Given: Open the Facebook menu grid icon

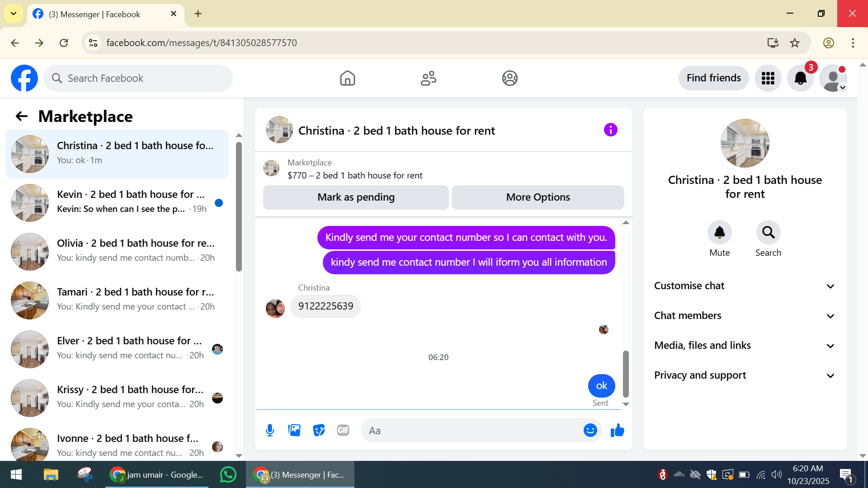Looking at the screenshot, I should tap(768, 78).
